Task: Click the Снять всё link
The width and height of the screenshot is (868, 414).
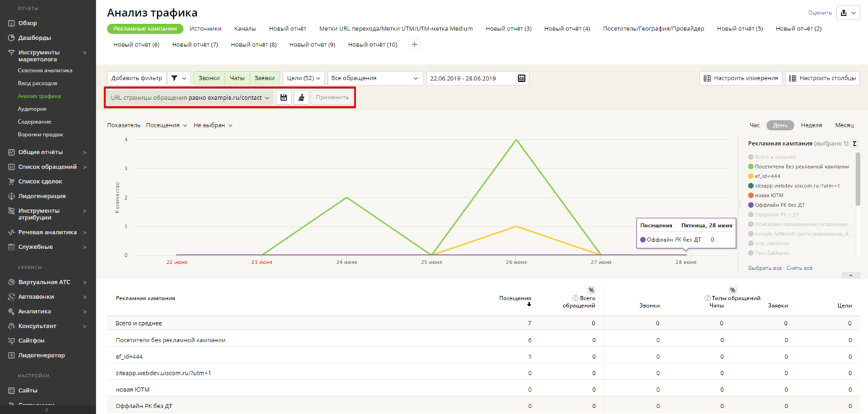Action: coord(799,268)
